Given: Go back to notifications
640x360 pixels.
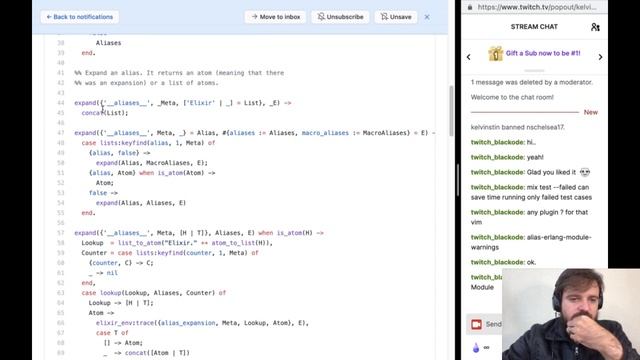Looking at the screenshot, I should click(80, 17).
